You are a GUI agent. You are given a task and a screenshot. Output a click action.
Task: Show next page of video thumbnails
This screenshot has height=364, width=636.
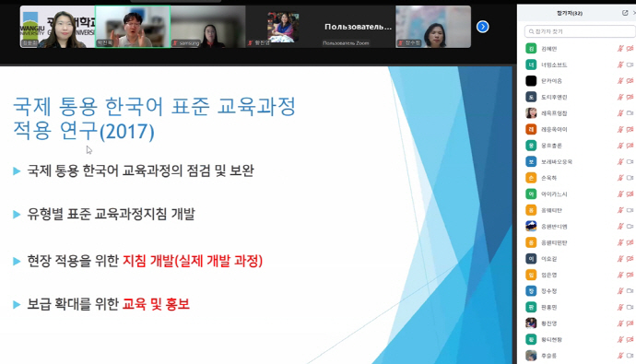click(482, 27)
